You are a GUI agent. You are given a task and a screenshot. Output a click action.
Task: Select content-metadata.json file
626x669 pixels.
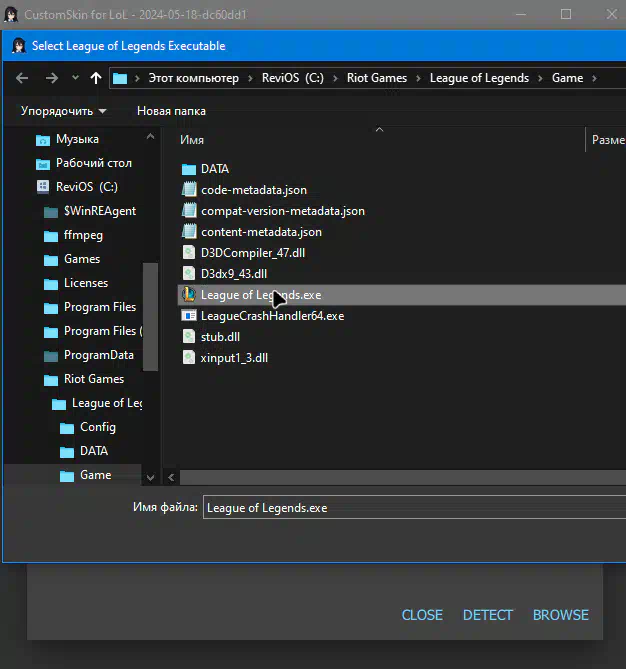click(261, 232)
